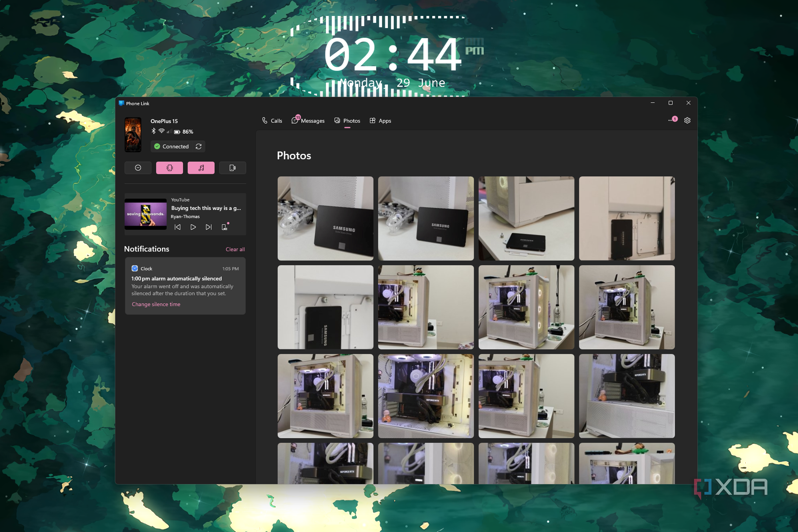
Task: Open Phone Link settings gear
Action: (687, 120)
